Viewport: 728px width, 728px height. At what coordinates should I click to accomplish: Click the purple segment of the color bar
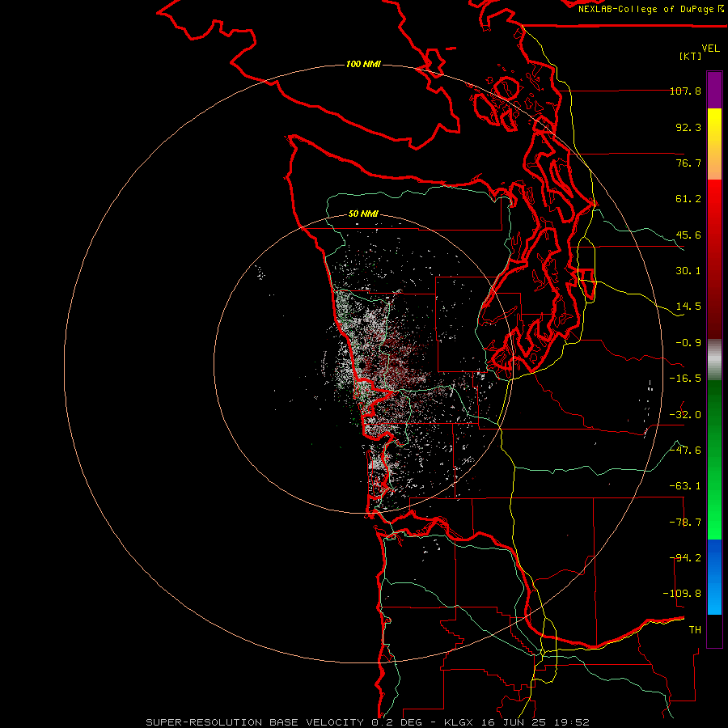click(714, 90)
